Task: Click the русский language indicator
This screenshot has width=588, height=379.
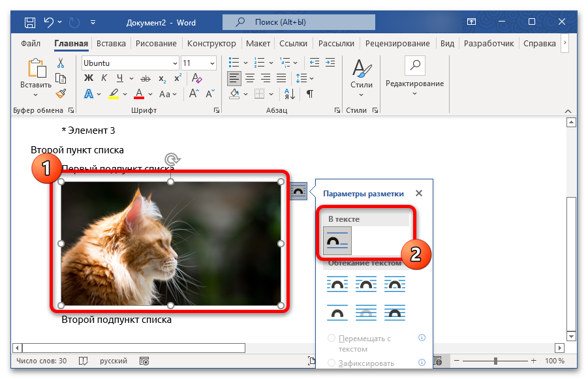Action: [x=114, y=361]
